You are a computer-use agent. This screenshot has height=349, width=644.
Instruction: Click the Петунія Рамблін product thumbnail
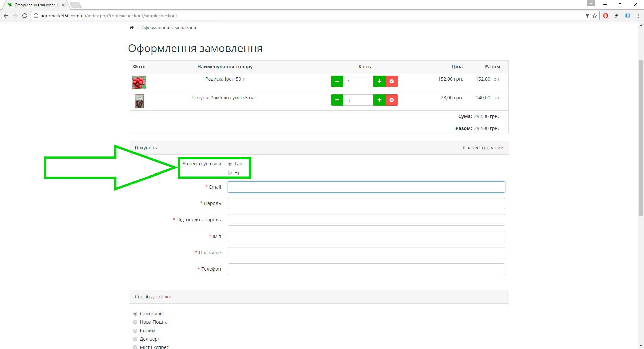click(x=139, y=101)
